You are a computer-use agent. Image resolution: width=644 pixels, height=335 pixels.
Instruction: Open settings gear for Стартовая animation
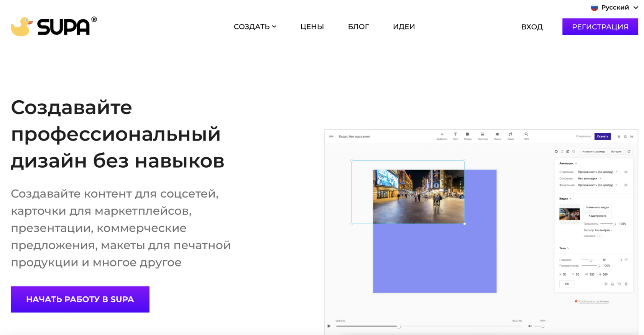(626, 172)
